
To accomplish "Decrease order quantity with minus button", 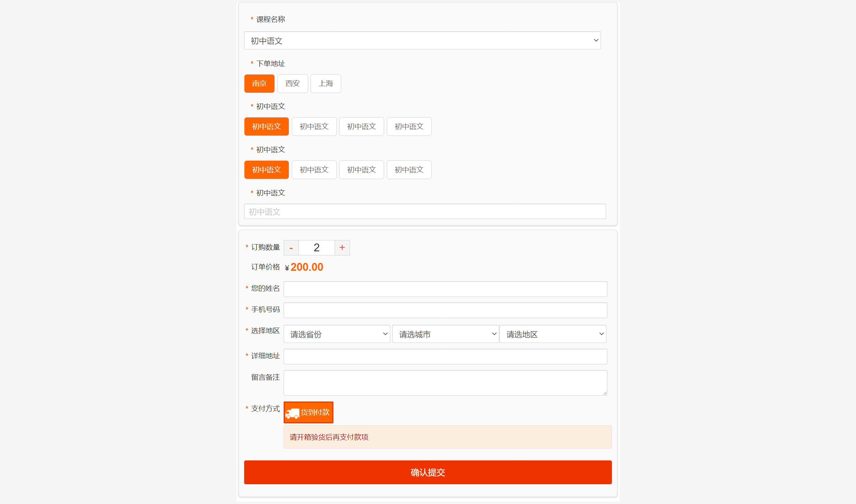I will tap(291, 248).
